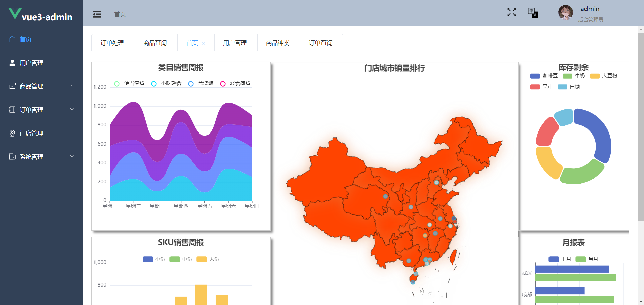
Task: Click the 后台管理员 role text
Action: tap(591, 20)
